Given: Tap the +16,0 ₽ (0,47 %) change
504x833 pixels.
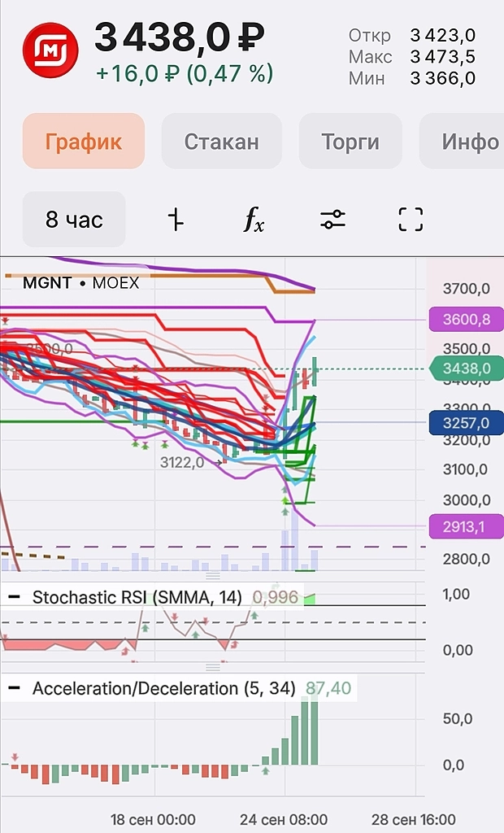Looking at the screenshot, I should point(185,73).
